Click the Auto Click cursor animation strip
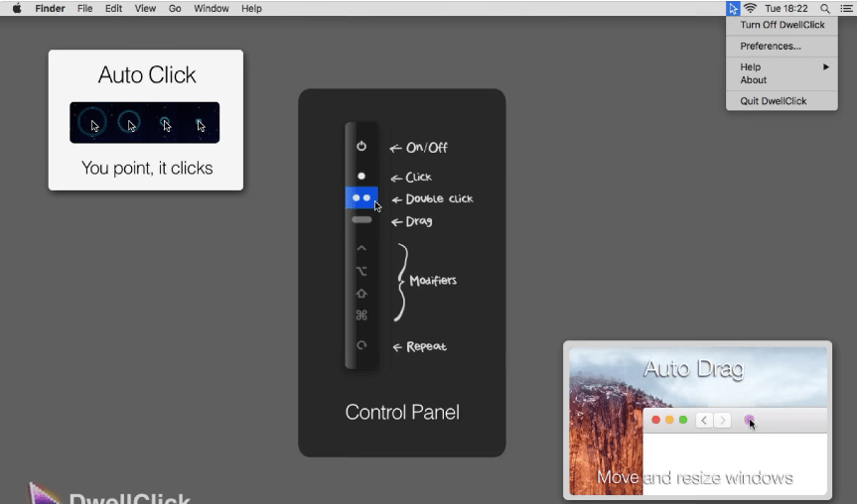 click(x=144, y=122)
